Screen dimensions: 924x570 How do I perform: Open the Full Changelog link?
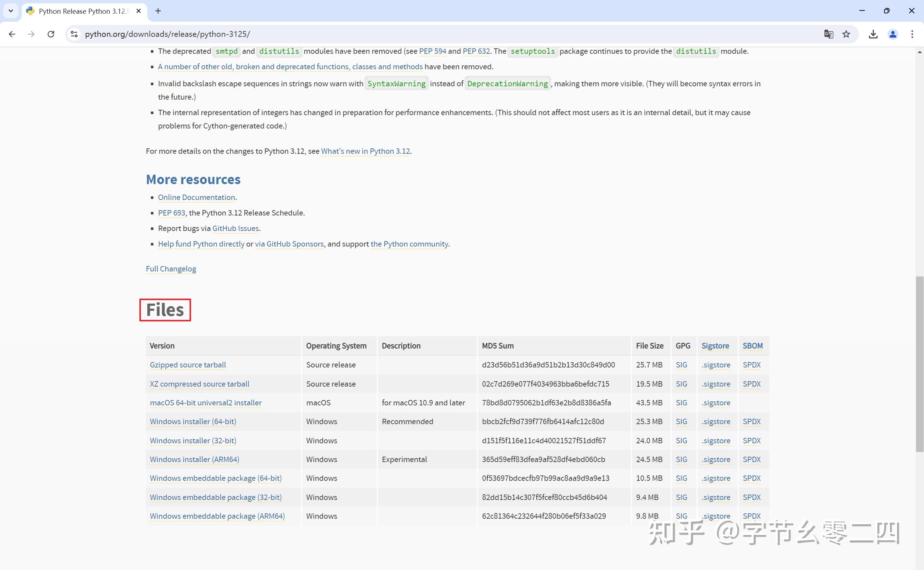click(x=171, y=269)
